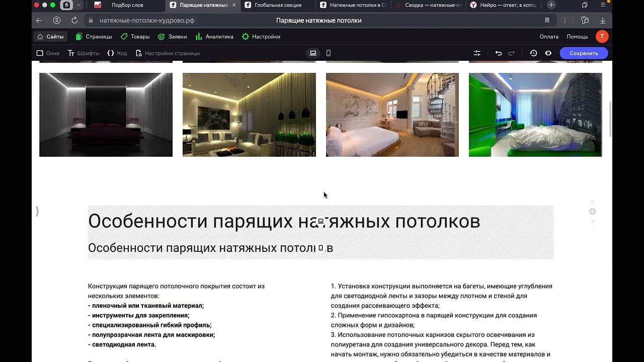The width and height of the screenshot is (644, 362).
Task: Open the sliders settings icon
Action: coord(477,53)
